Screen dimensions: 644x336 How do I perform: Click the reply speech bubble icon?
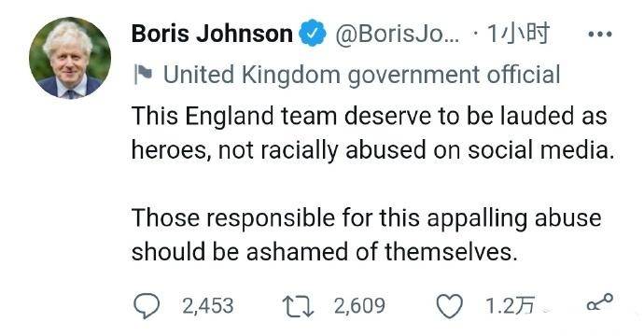point(147,306)
